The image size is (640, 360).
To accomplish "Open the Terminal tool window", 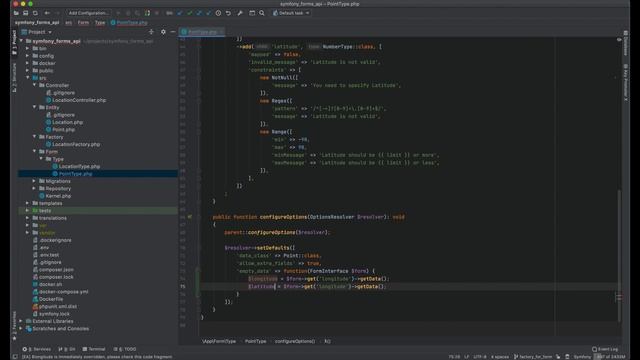I will coord(94,349).
